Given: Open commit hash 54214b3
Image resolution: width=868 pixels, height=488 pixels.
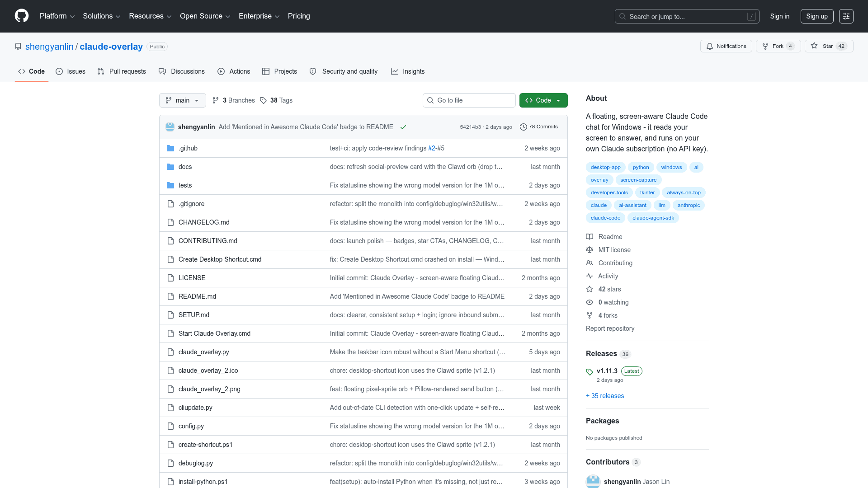Looking at the screenshot, I should [470, 127].
